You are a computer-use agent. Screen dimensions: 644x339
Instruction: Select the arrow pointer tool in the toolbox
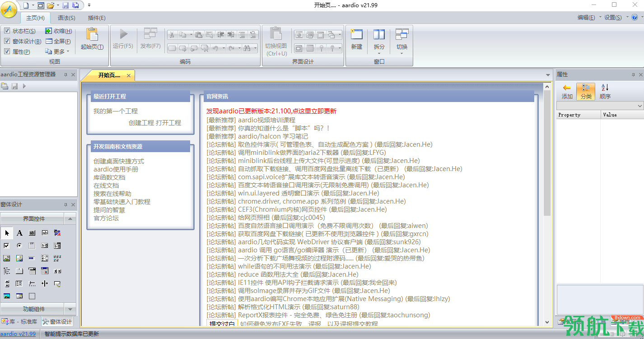click(7, 233)
